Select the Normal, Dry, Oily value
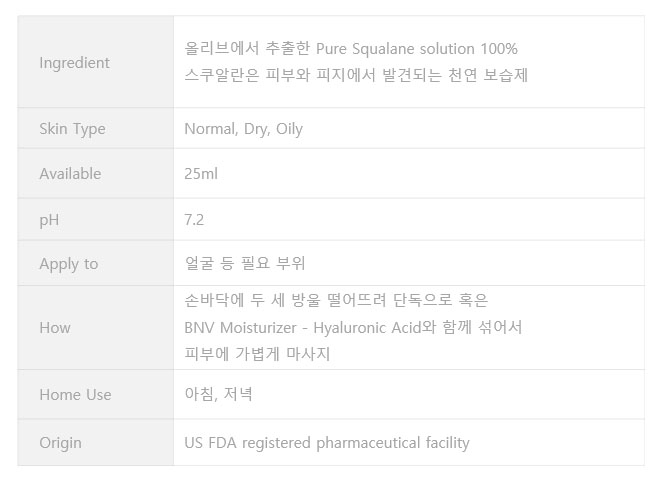 click(x=243, y=129)
